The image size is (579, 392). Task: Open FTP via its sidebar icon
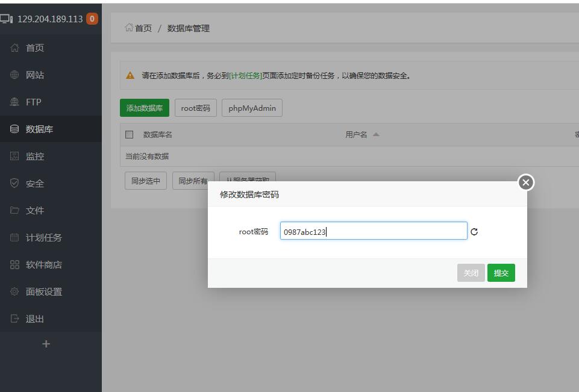click(15, 102)
